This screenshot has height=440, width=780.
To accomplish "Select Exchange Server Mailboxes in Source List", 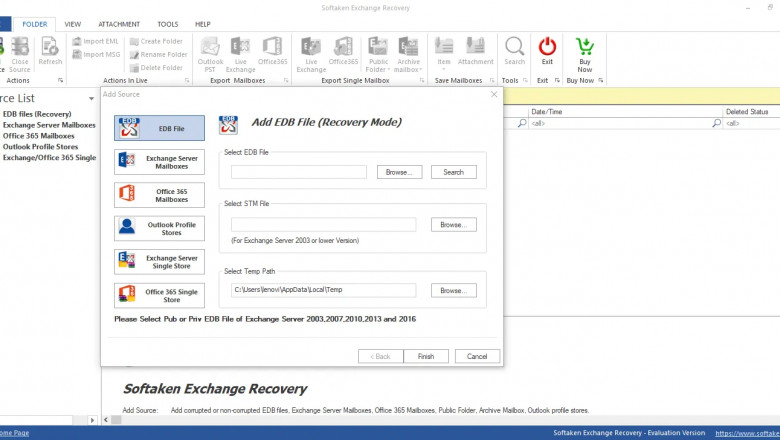I will 49,125.
